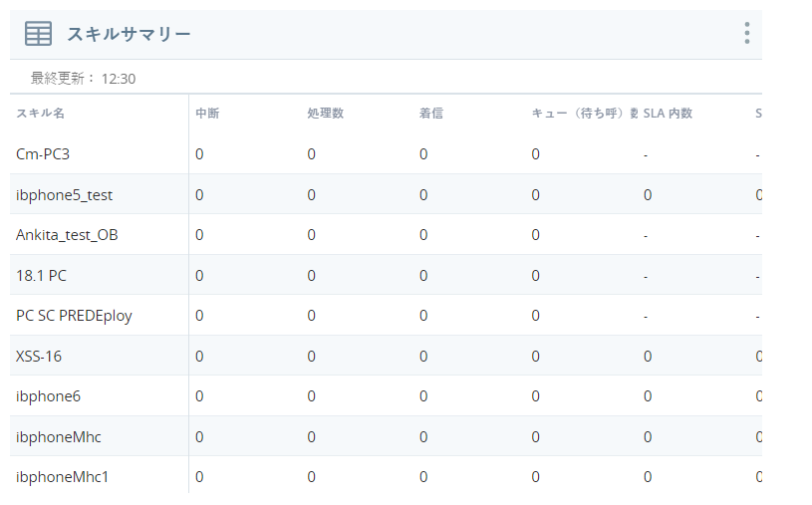Select the XSS-16 skill row
The image size is (812, 505).
tap(386, 356)
